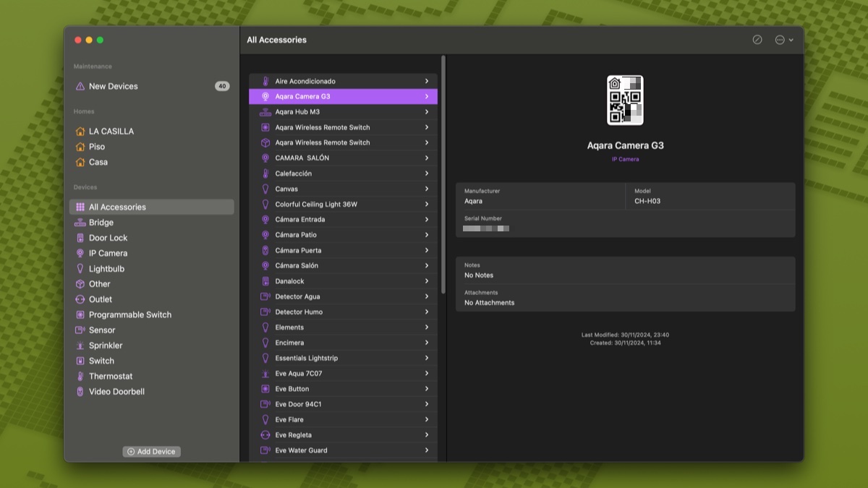
Task: Expand the Eve Water Guard chevron
Action: (x=427, y=450)
